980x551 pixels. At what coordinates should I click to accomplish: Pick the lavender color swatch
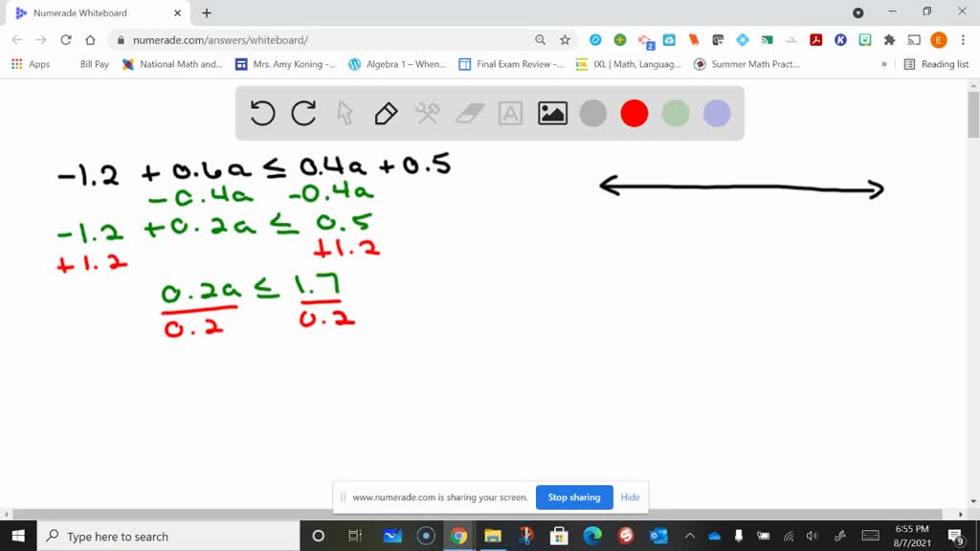(717, 114)
